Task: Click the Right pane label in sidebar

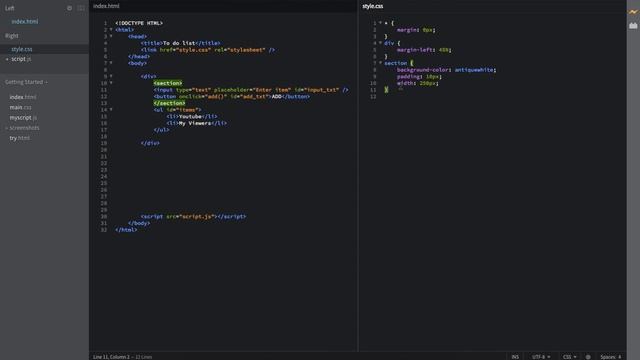Action: (12, 36)
